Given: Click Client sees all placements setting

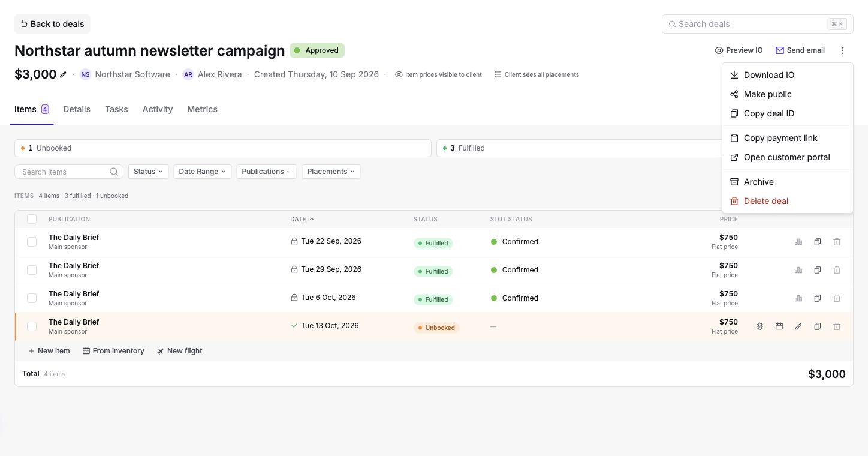Looking at the screenshot, I should click(x=537, y=75).
